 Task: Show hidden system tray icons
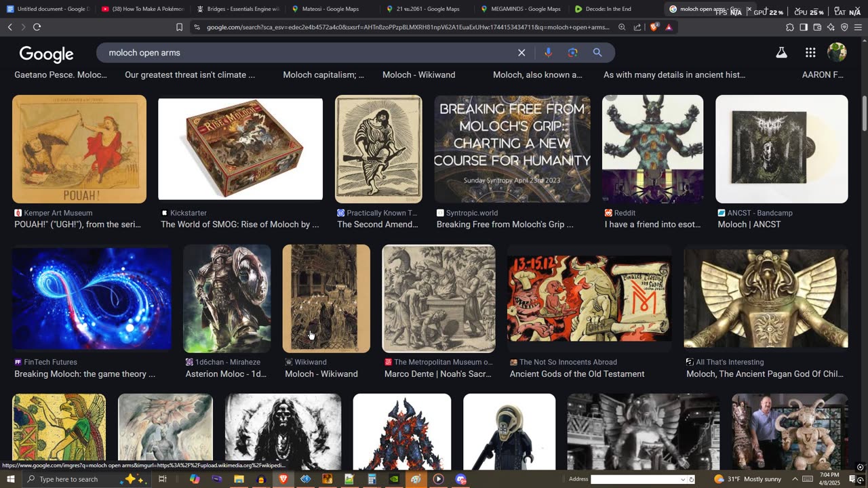(795, 479)
